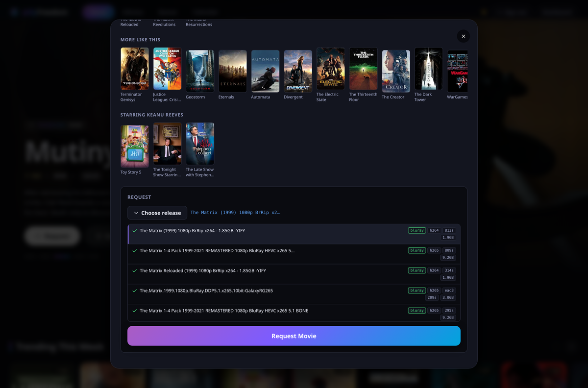Select Matrix 1-4 Pack 5.1 BONE release
The image size is (588, 388).
[294, 313]
